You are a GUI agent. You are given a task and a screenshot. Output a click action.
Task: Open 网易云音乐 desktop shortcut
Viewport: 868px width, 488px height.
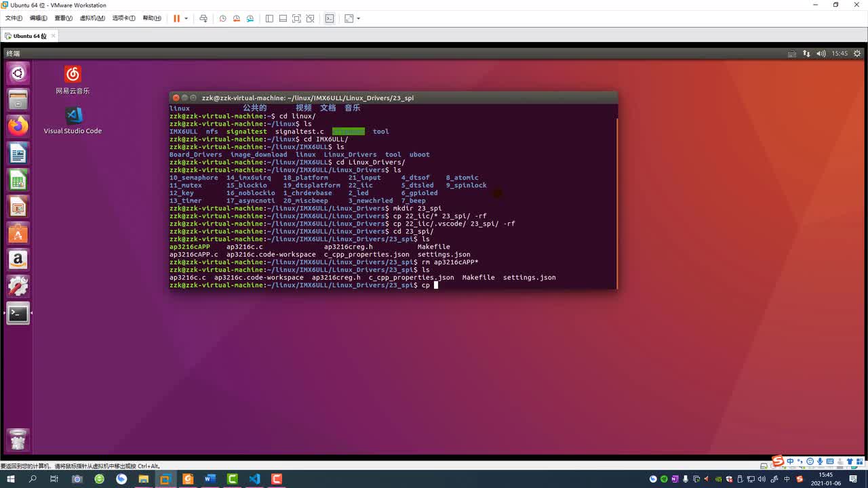[x=73, y=80]
